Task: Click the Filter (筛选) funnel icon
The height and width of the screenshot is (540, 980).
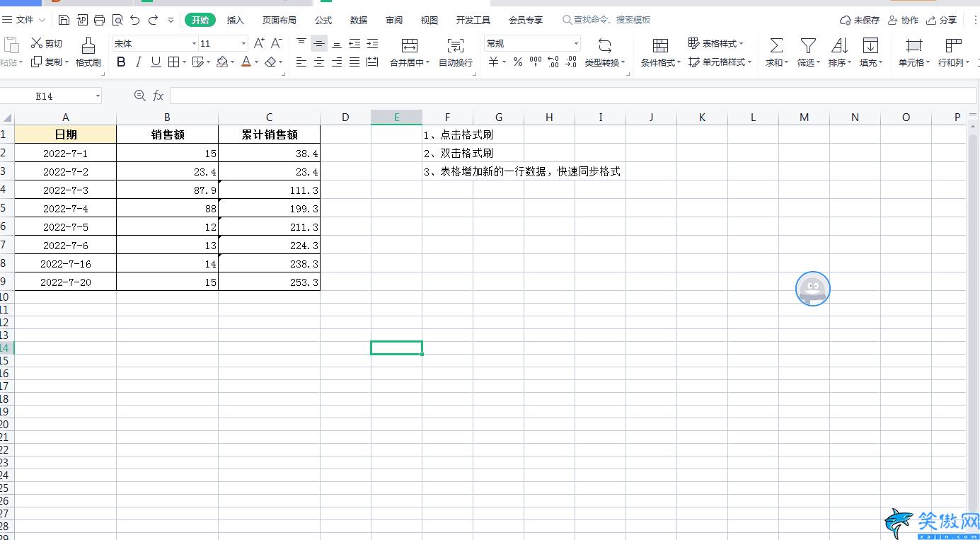Action: point(808,46)
